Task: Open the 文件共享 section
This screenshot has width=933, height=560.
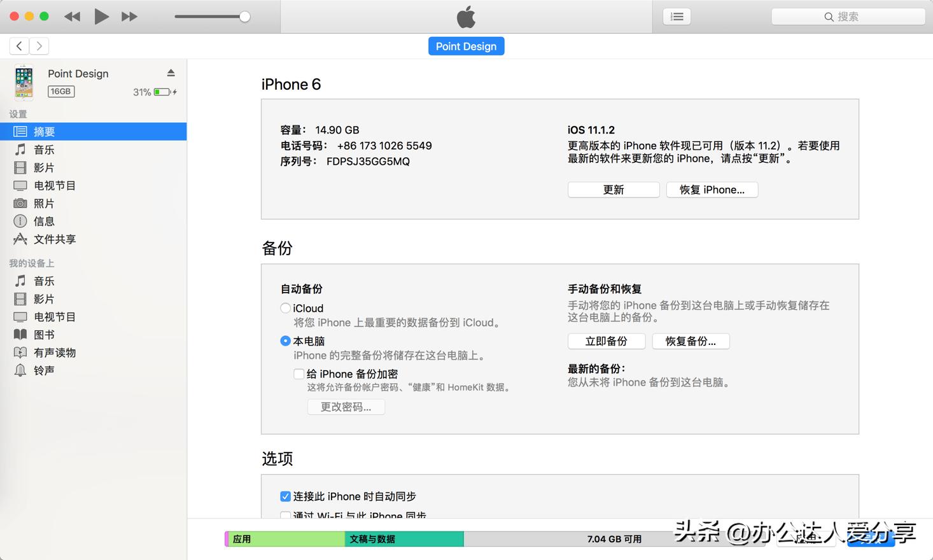Action: click(x=53, y=239)
